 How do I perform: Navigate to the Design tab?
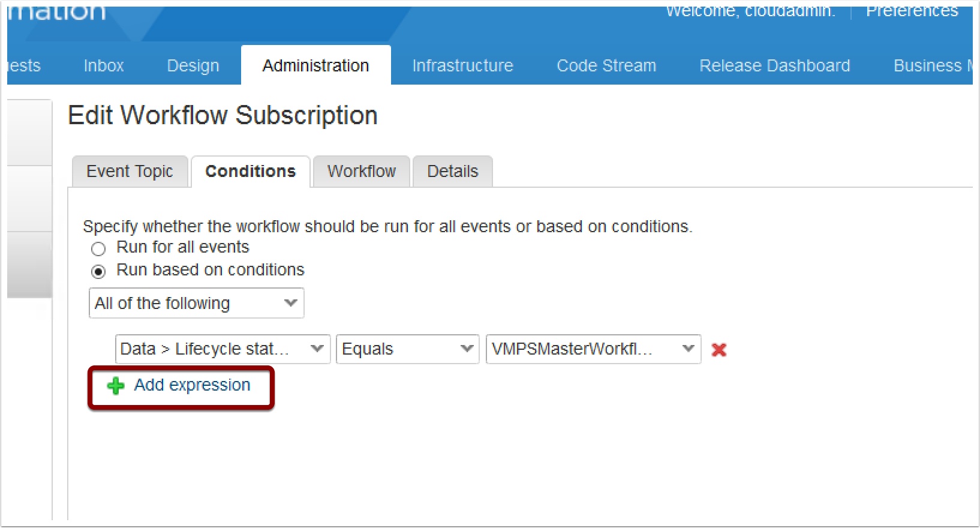(x=193, y=65)
